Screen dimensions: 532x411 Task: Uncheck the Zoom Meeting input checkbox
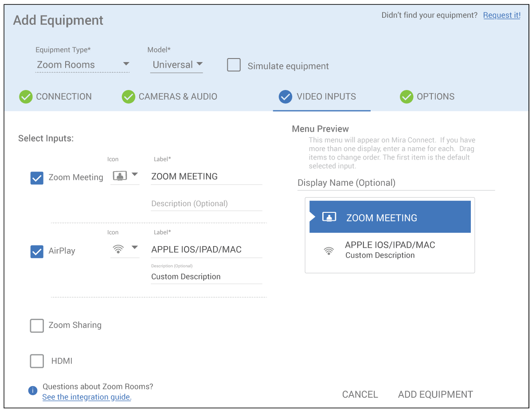click(37, 178)
